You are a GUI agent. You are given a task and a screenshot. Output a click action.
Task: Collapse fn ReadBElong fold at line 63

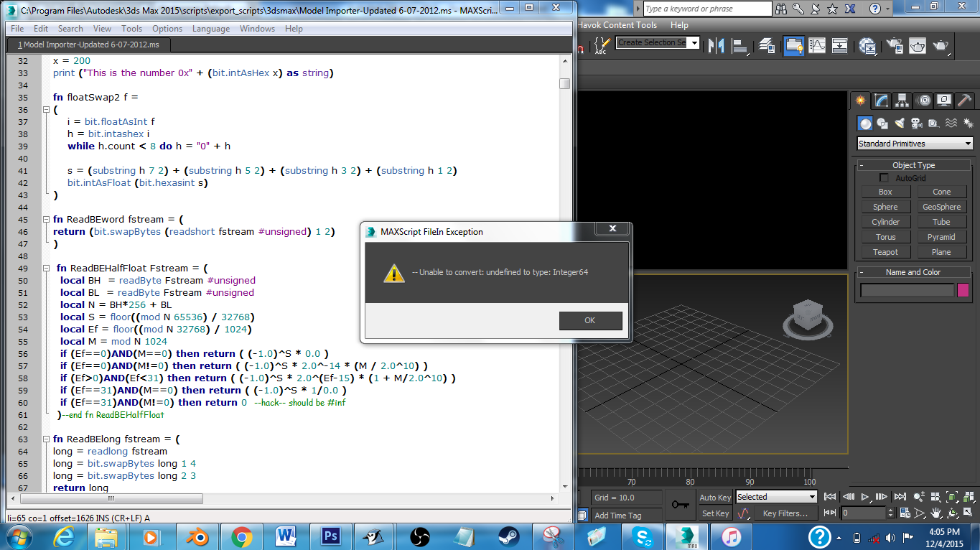pos(46,439)
